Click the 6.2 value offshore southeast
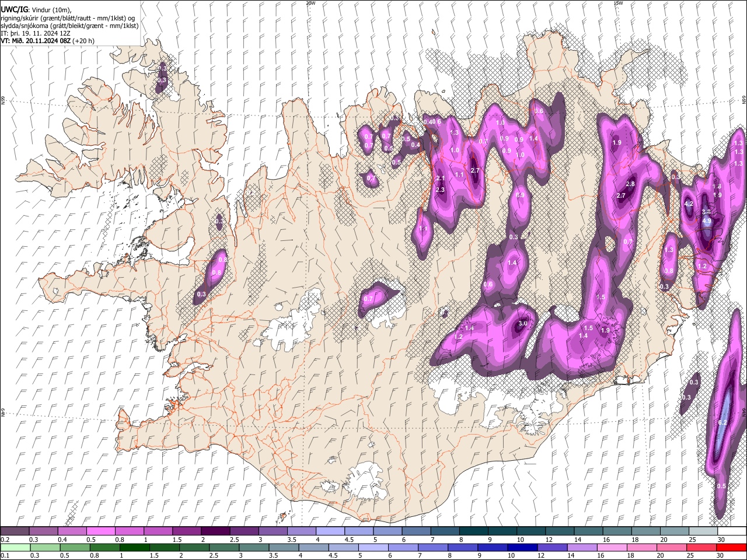 722,423
